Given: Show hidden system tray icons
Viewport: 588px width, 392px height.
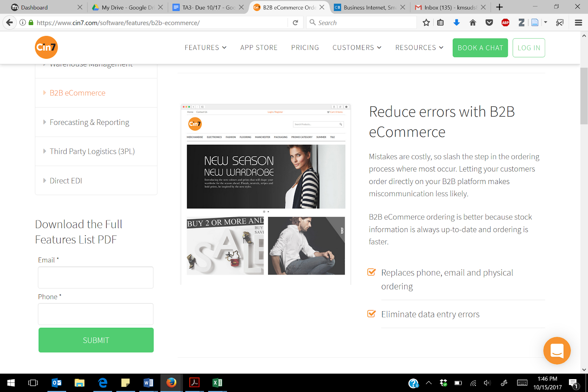Looking at the screenshot, I should click(429, 383).
